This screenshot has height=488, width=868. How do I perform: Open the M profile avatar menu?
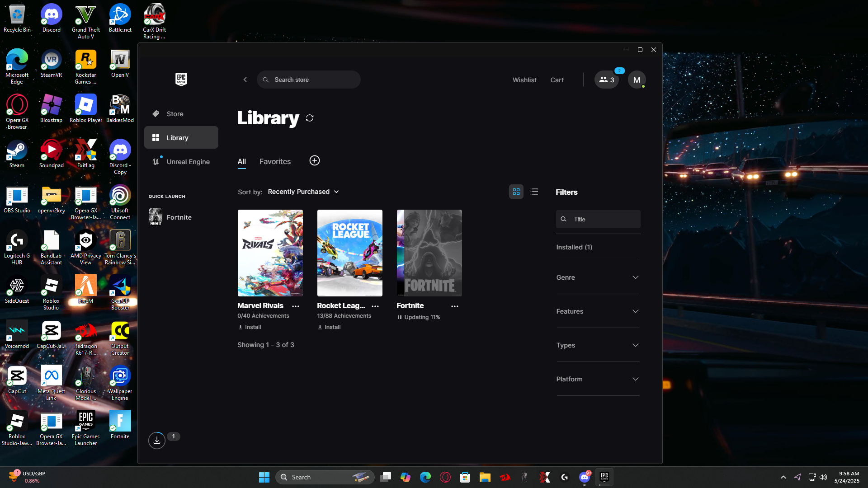(637, 80)
